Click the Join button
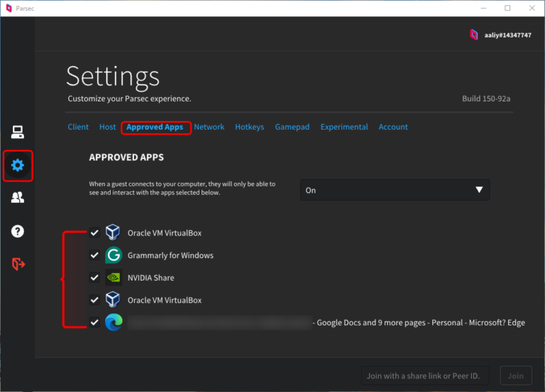545x392 pixels. 515,376
